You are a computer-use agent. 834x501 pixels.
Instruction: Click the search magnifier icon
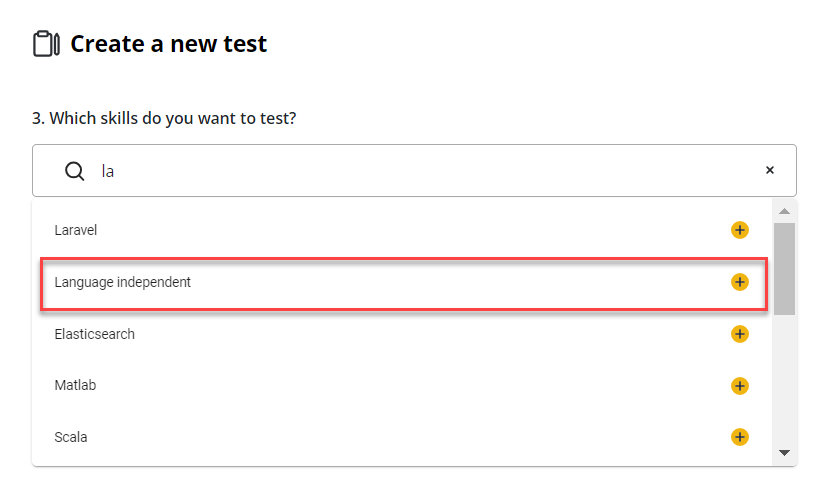coord(74,171)
